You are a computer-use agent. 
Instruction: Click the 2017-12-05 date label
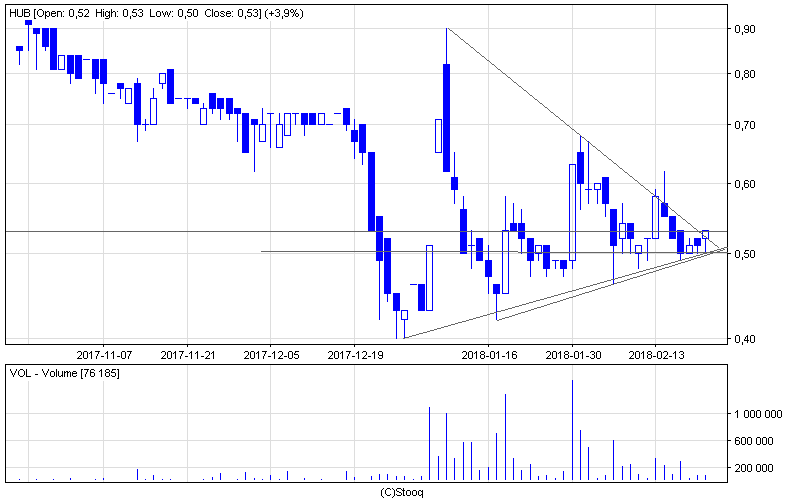[x=271, y=355]
